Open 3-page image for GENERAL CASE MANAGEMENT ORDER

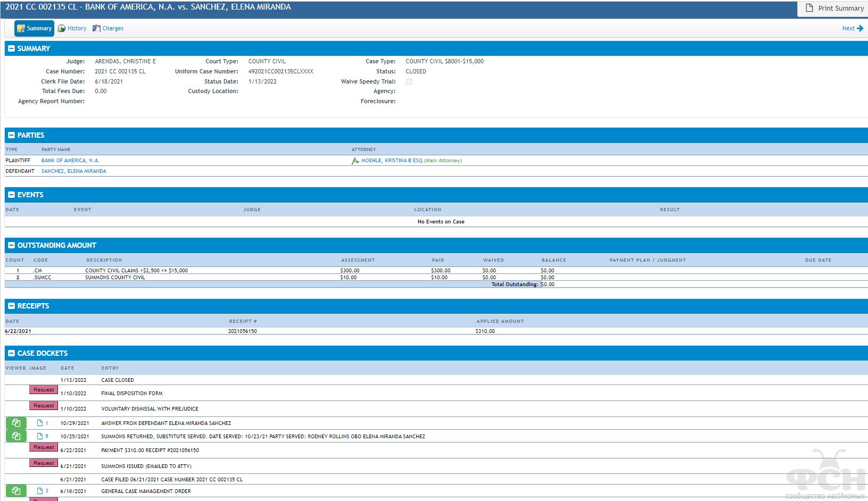(x=42, y=491)
